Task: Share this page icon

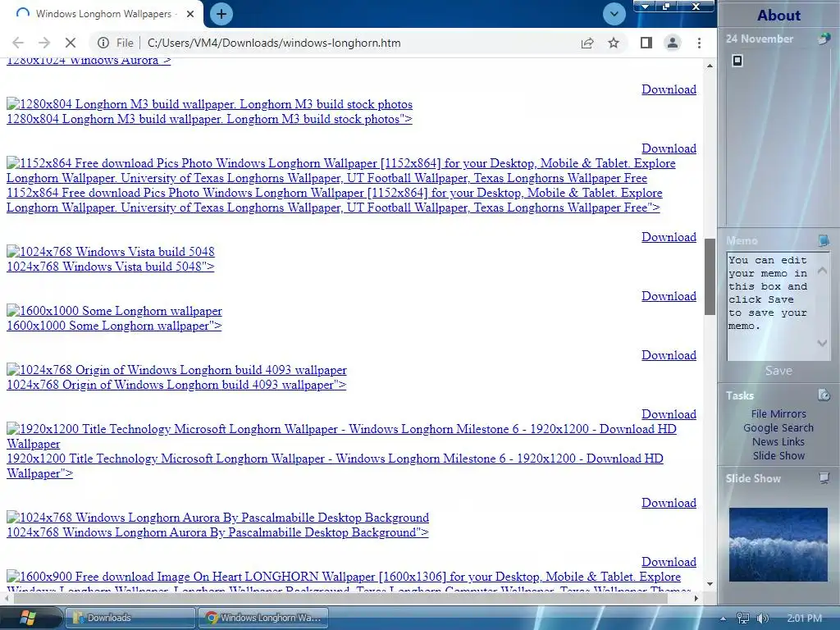Action: (587, 43)
